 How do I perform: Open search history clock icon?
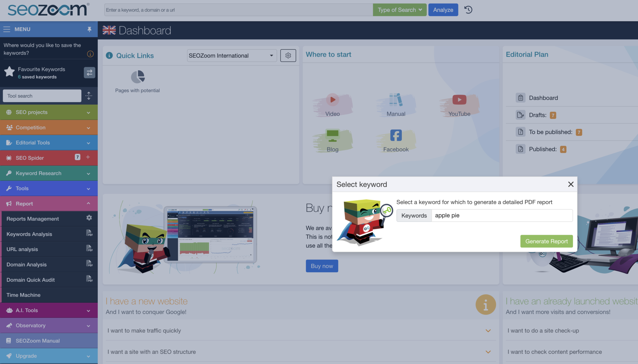[468, 10]
